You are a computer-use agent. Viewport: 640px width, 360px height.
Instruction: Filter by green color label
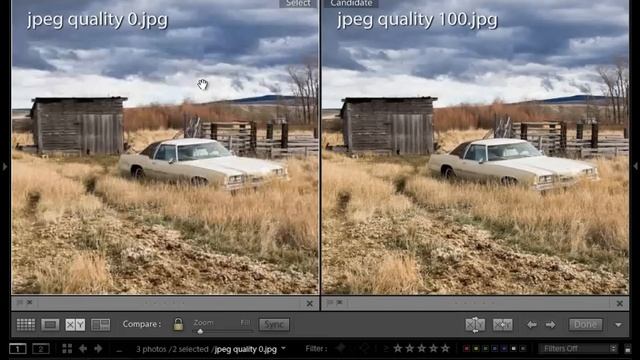(485, 349)
